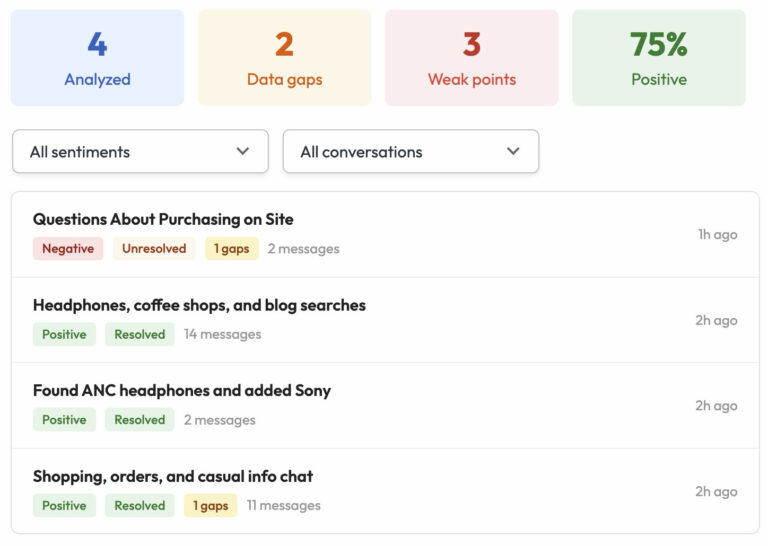Click 1 gaps badge on Shopping, orders row

coord(210,506)
